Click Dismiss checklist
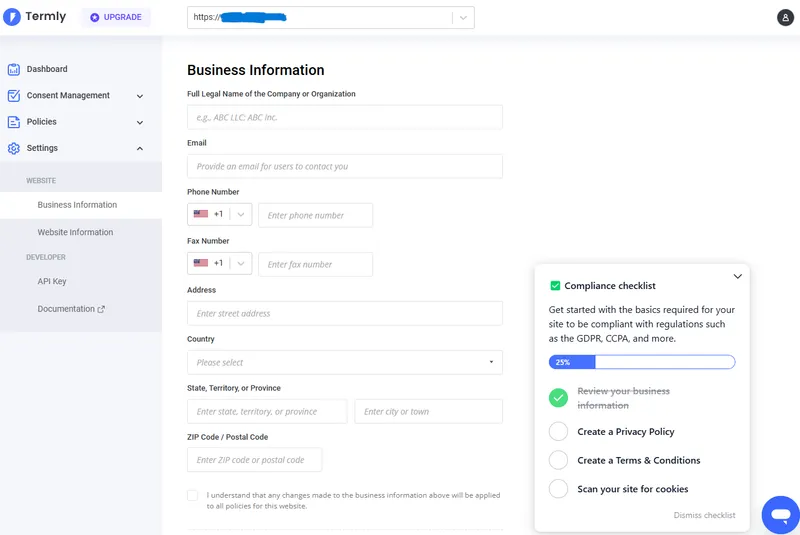Screen dimensions: 800x535 [705, 515]
